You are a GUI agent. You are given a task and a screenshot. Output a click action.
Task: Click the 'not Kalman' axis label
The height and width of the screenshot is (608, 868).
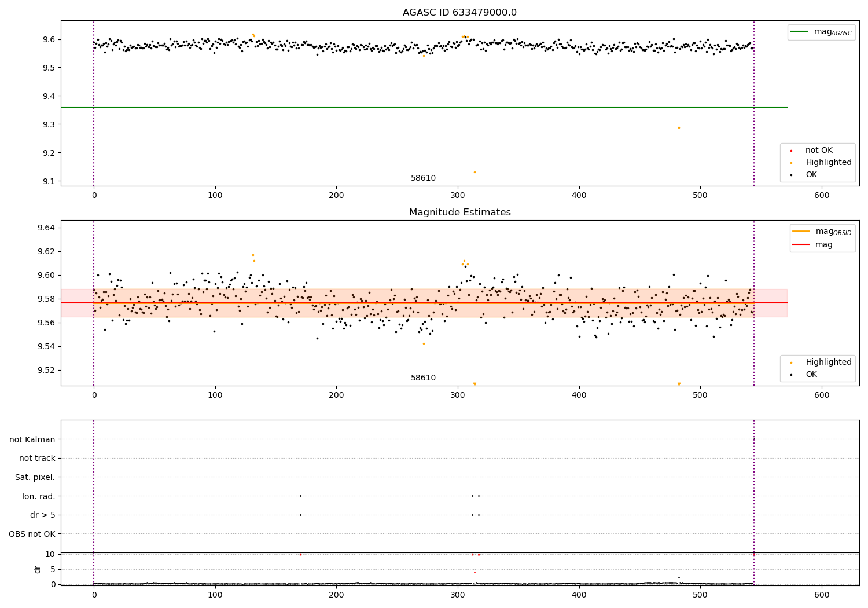tap(32, 439)
